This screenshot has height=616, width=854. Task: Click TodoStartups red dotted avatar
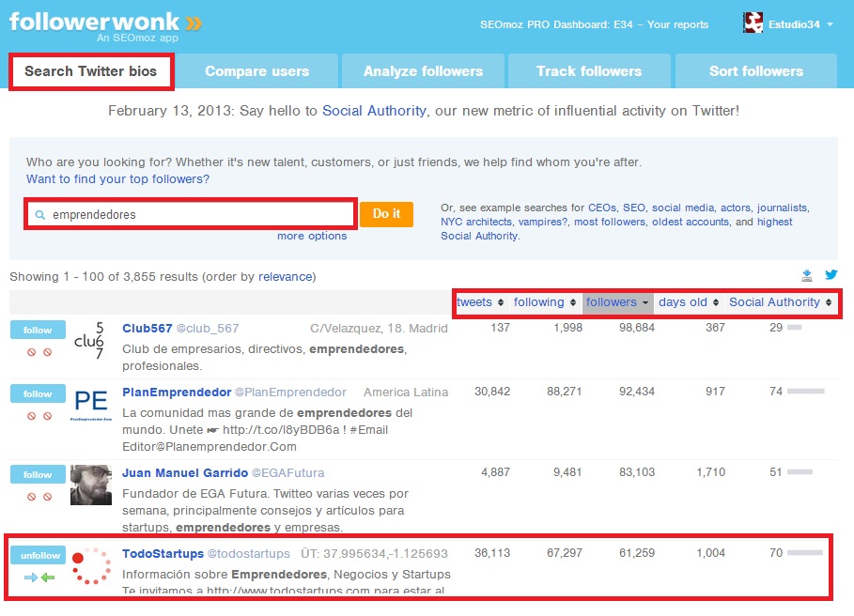91,566
